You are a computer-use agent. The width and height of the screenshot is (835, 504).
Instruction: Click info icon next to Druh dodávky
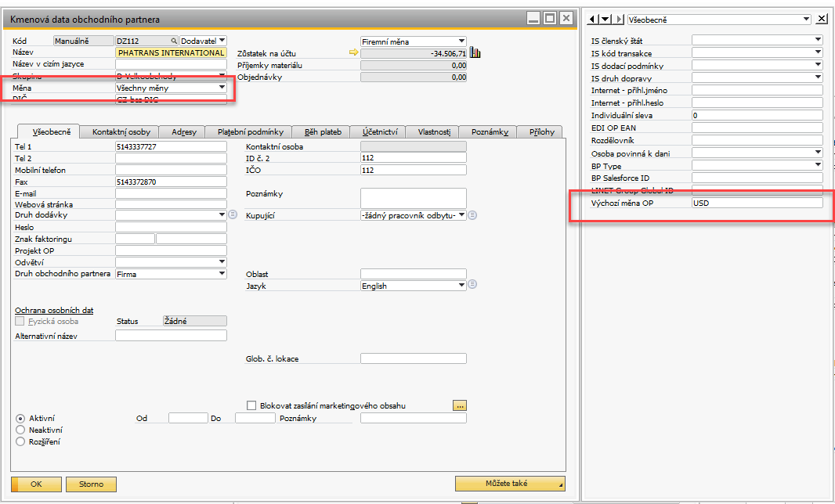[233, 214]
